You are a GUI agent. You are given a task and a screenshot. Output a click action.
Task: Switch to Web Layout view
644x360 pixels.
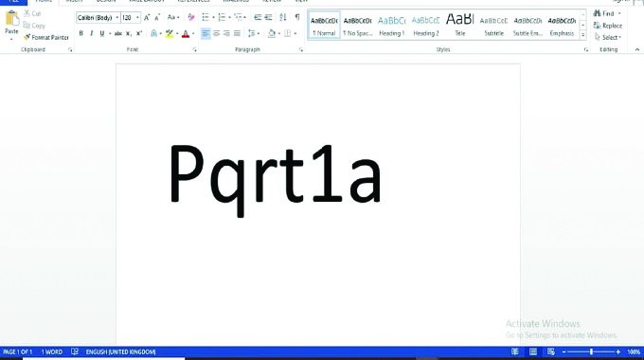click(x=551, y=351)
